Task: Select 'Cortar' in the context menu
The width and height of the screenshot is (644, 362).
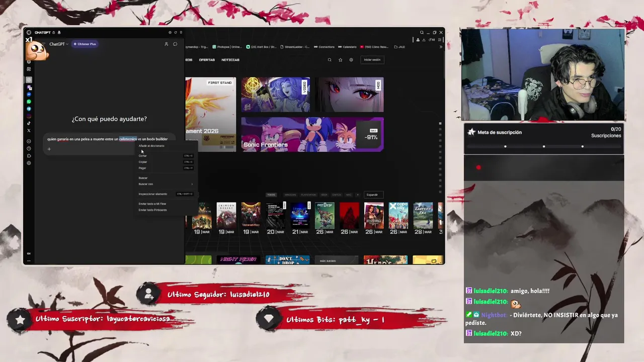Action: point(166,156)
